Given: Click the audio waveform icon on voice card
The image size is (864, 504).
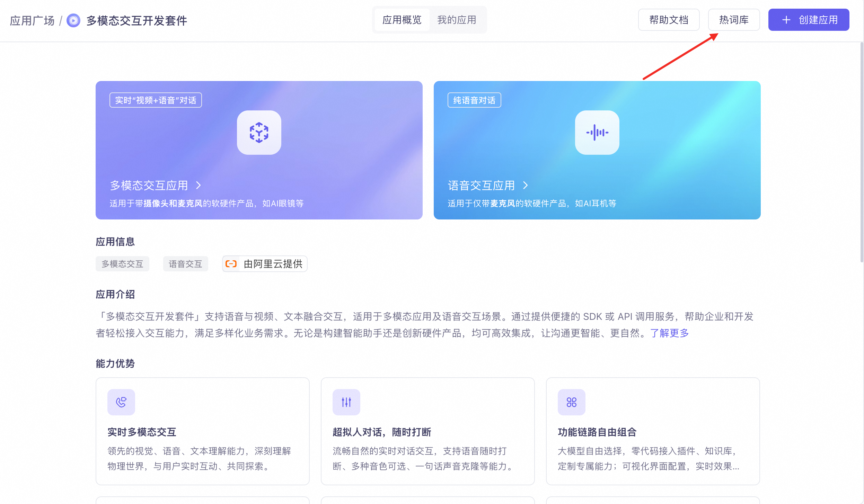Looking at the screenshot, I should pyautogui.click(x=597, y=133).
